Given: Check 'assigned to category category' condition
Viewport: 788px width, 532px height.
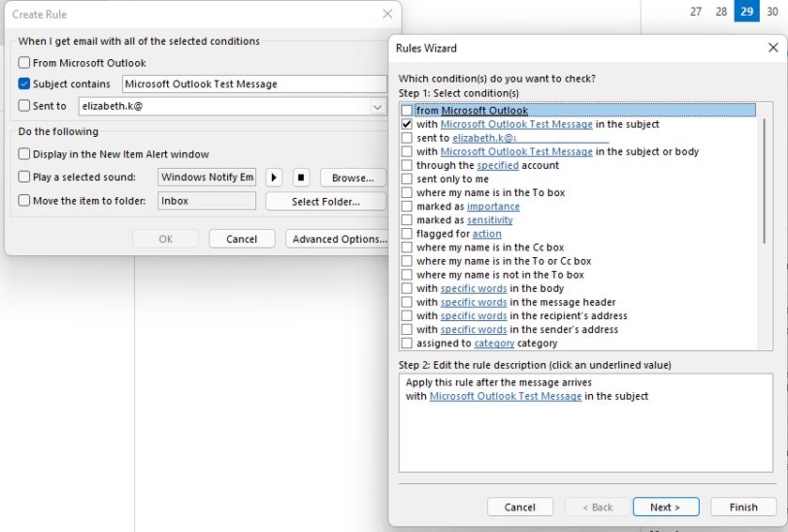Looking at the screenshot, I should [x=407, y=342].
